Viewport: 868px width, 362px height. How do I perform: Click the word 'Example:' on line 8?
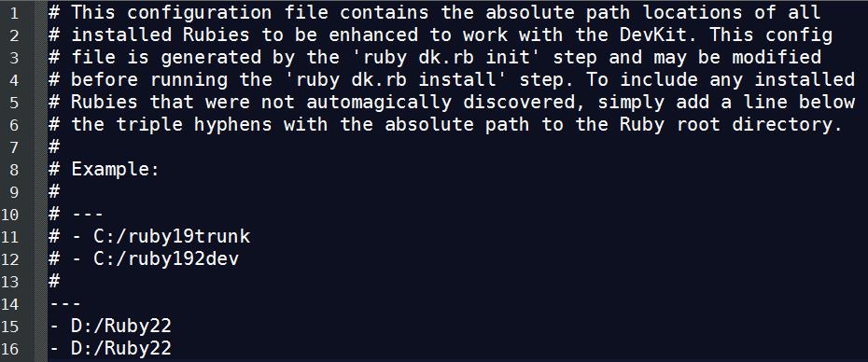[x=116, y=170]
